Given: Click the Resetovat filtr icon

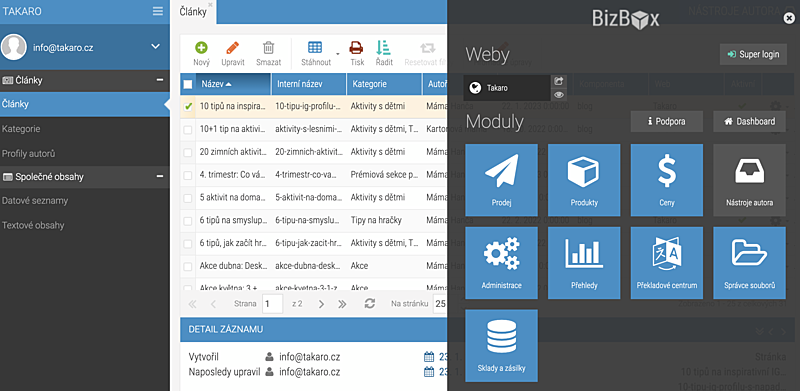Looking at the screenshot, I should (427, 48).
